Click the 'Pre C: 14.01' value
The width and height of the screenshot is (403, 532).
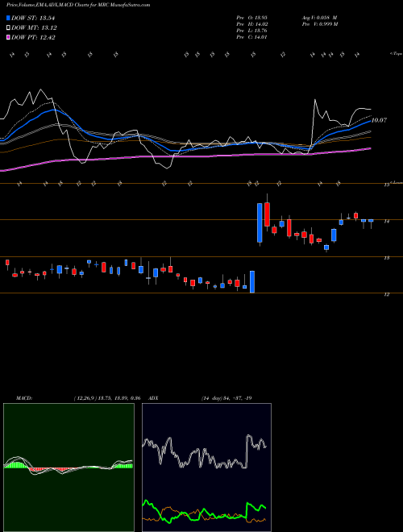(x=252, y=37)
